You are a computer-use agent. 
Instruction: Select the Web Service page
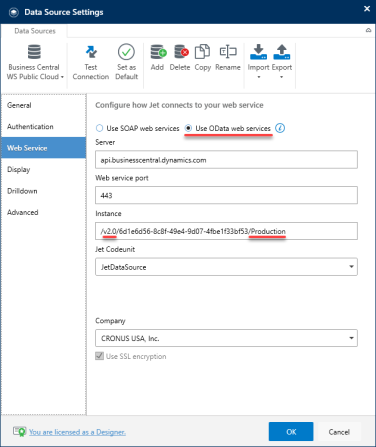tap(43, 148)
